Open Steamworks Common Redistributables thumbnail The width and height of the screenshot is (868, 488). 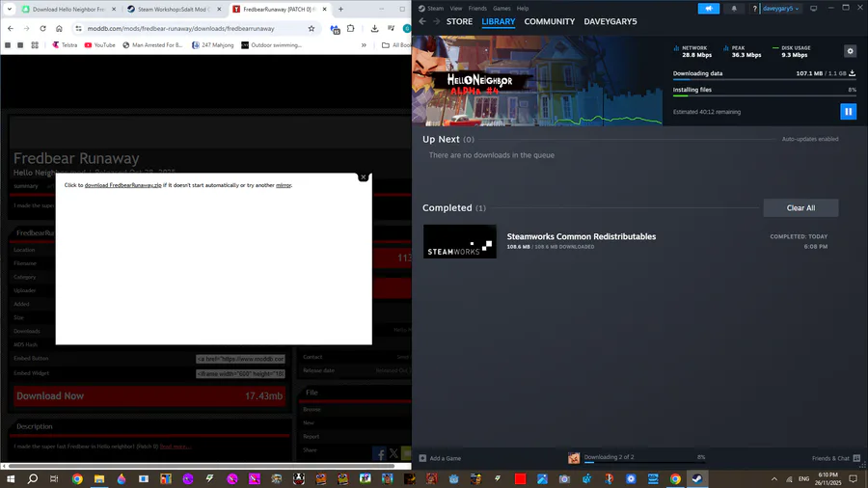coord(459,241)
